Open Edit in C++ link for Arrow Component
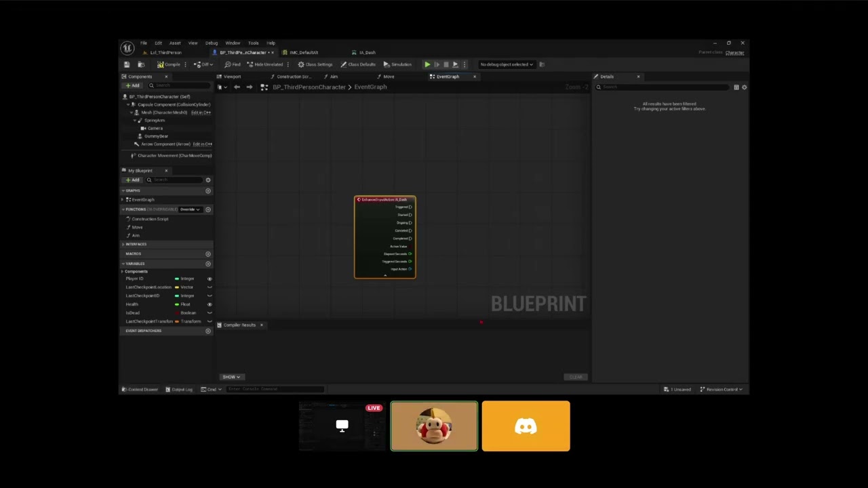The image size is (868, 488). (x=203, y=144)
